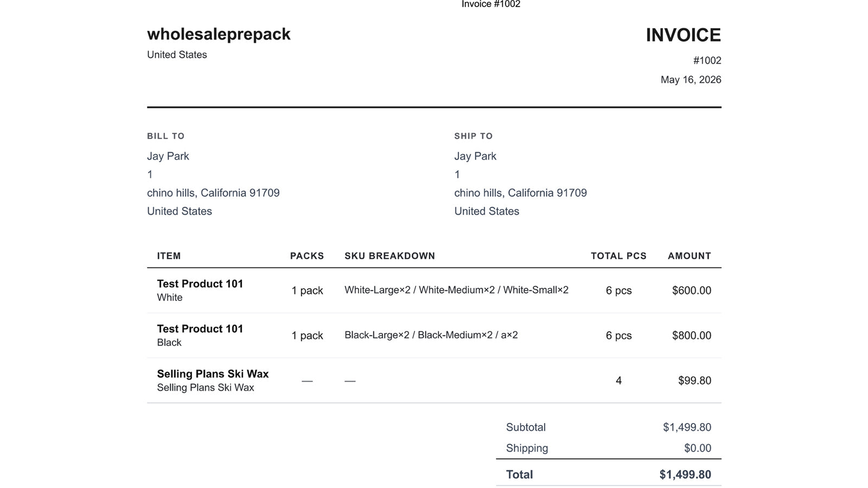Click the PACKS column header
Image resolution: width=868 pixels, height=488 pixels.
(x=307, y=256)
